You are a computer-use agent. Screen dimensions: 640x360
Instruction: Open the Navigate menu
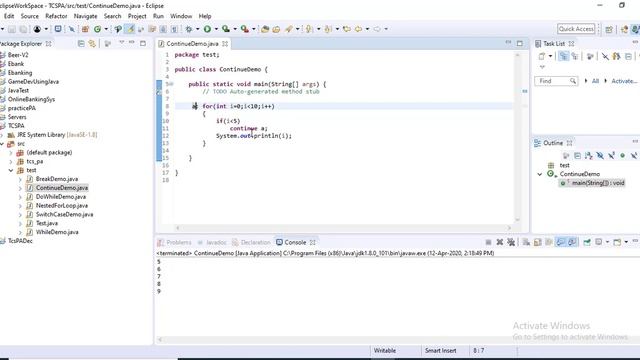[85, 16]
